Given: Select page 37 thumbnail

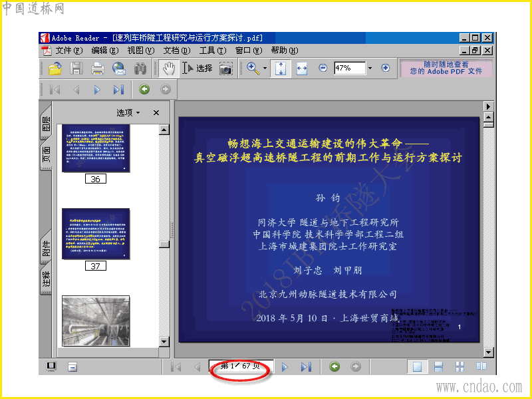Looking at the screenshot, I should pos(96,234).
